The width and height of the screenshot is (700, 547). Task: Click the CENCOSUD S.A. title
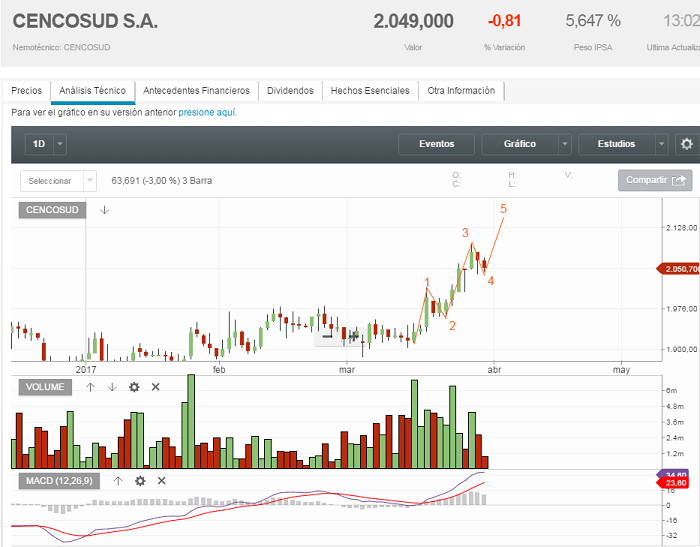coord(85,21)
